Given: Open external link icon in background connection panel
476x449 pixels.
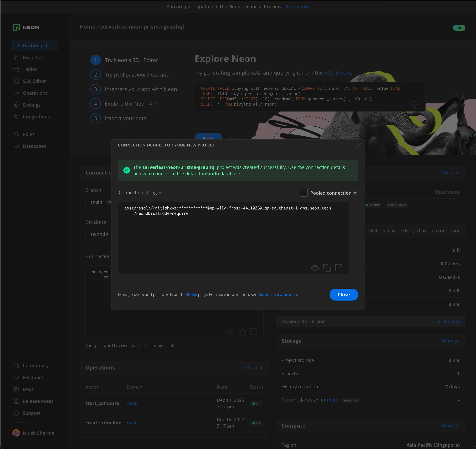Looking at the screenshot, I should pyautogui.click(x=254, y=331).
